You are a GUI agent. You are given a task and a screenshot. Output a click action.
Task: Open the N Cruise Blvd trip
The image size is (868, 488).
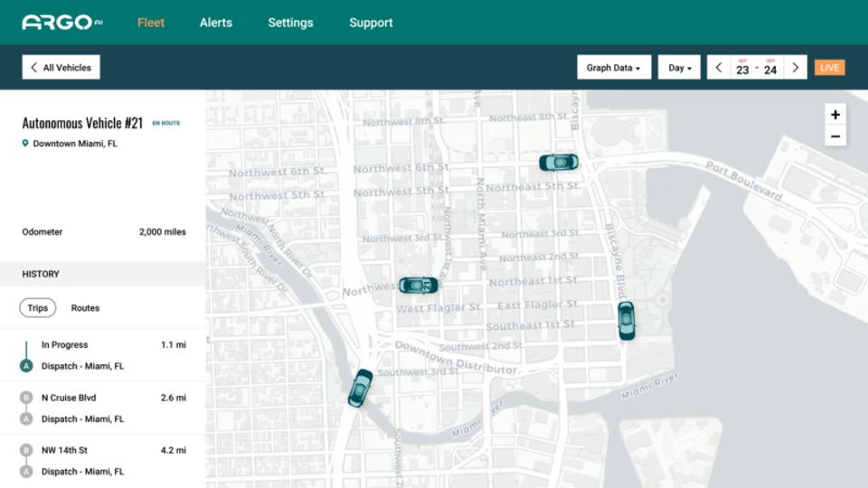click(x=102, y=408)
